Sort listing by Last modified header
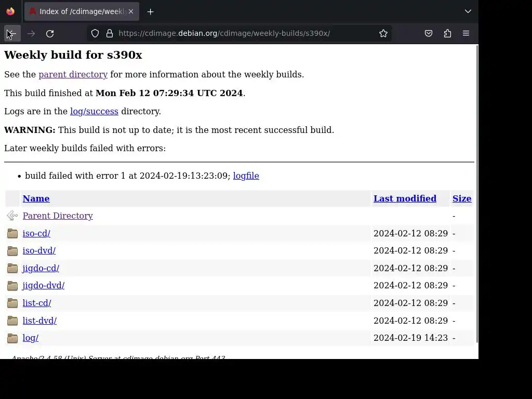Screen dimensions: 532x399 click(405, 198)
